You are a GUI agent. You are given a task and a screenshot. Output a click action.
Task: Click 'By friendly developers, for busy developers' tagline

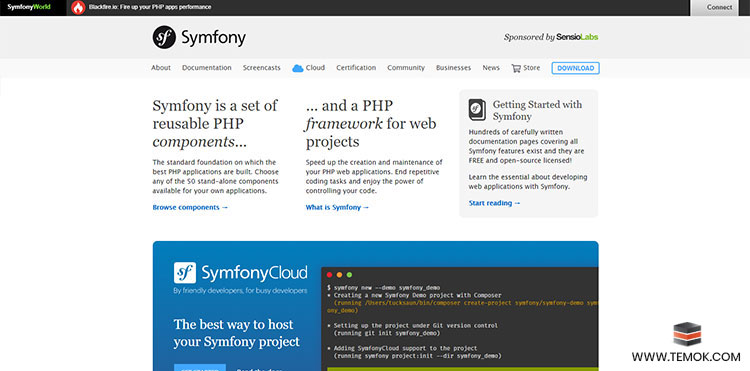pyautogui.click(x=240, y=291)
